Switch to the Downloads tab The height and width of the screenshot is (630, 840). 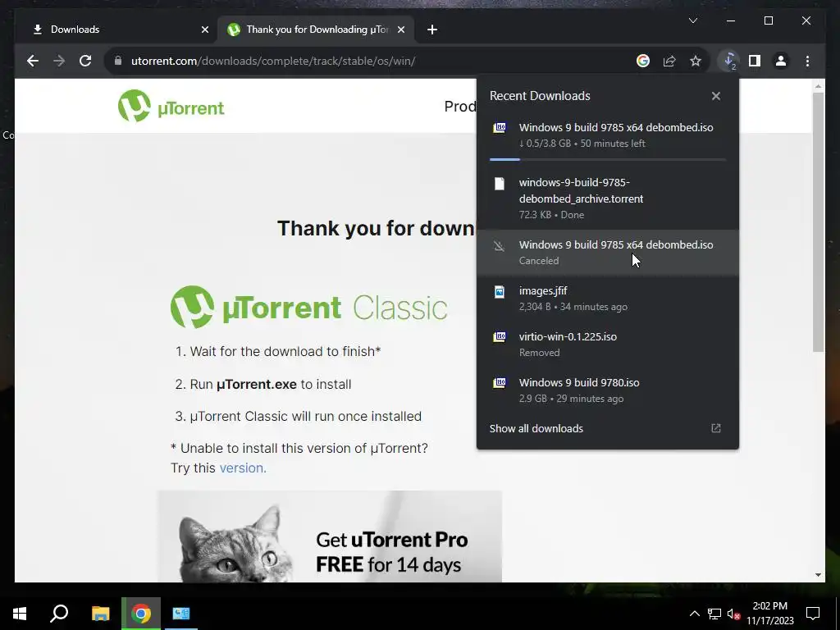[x=116, y=30]
